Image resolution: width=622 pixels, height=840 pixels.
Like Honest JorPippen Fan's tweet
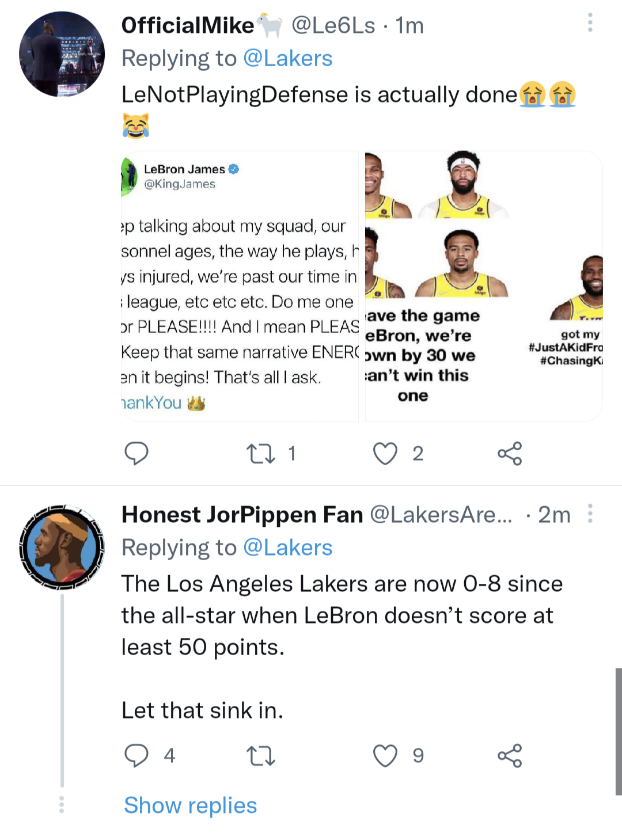pos(386,755)
